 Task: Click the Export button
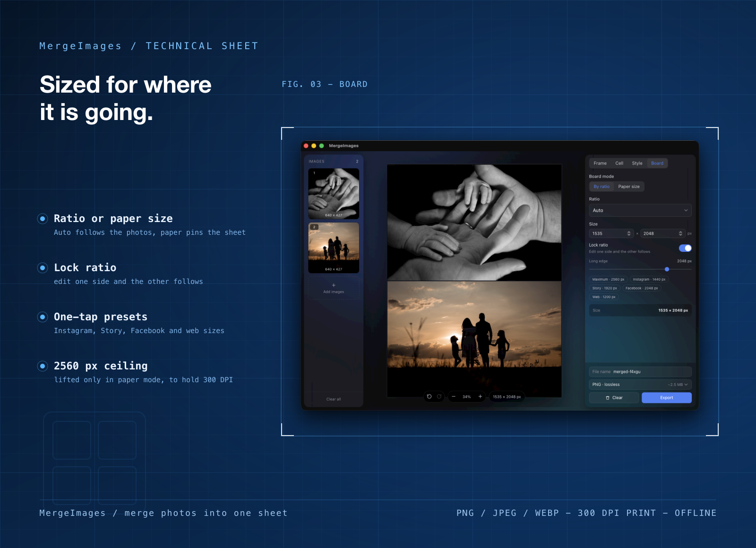[666, 398]
